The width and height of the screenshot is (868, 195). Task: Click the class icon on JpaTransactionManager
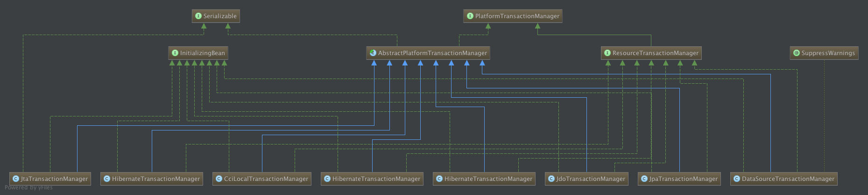pyautogui.click(x=644, y=179)
